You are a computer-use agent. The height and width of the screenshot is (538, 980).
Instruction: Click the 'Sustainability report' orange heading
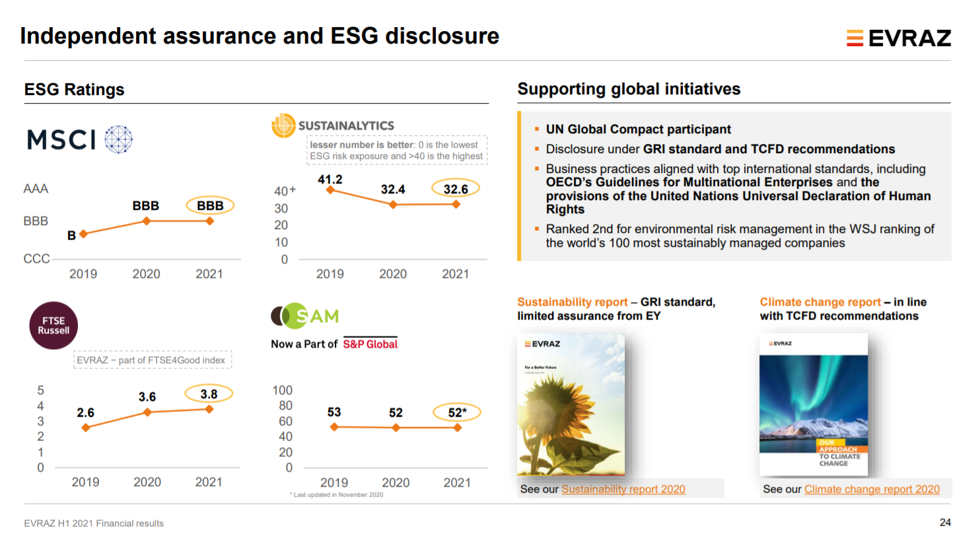572,302
